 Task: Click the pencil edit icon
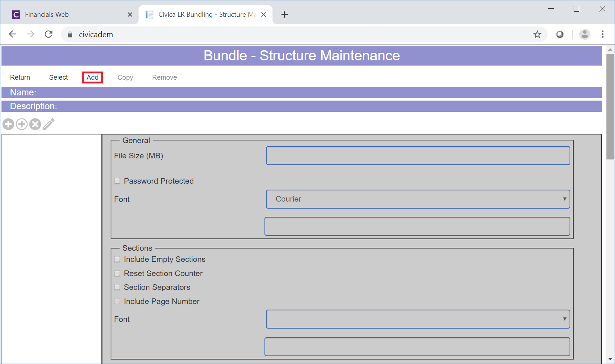(48, 124)
